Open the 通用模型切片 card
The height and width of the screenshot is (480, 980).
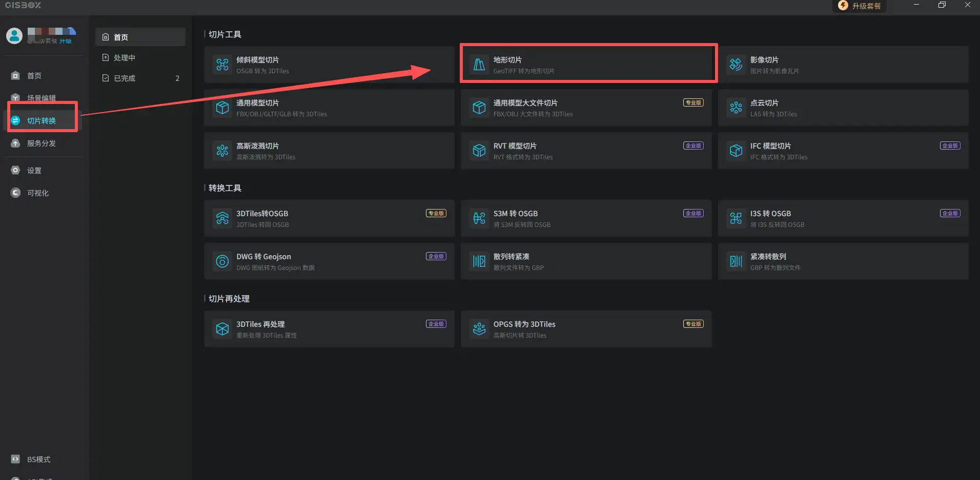[329, 108]
